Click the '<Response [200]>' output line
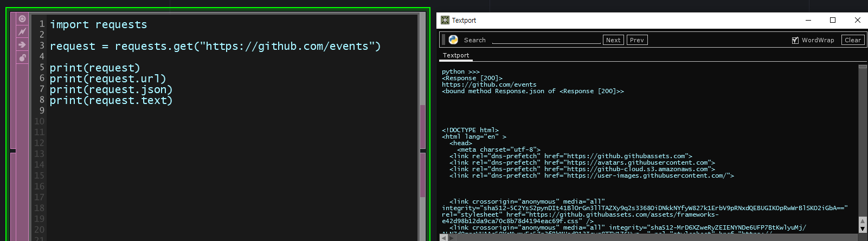 (x=472, y=78)
